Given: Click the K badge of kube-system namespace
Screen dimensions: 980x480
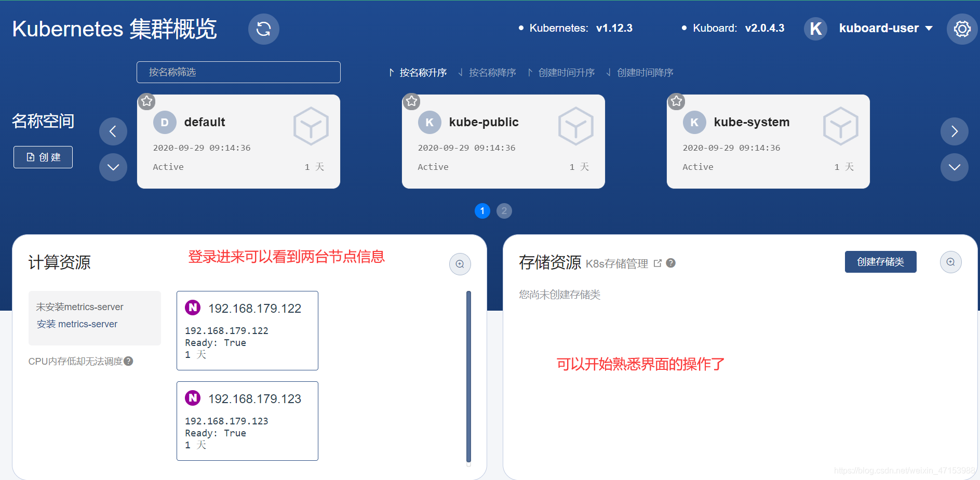Looking at the screenshot, I should pyautogui.click(x=694, y=123).
